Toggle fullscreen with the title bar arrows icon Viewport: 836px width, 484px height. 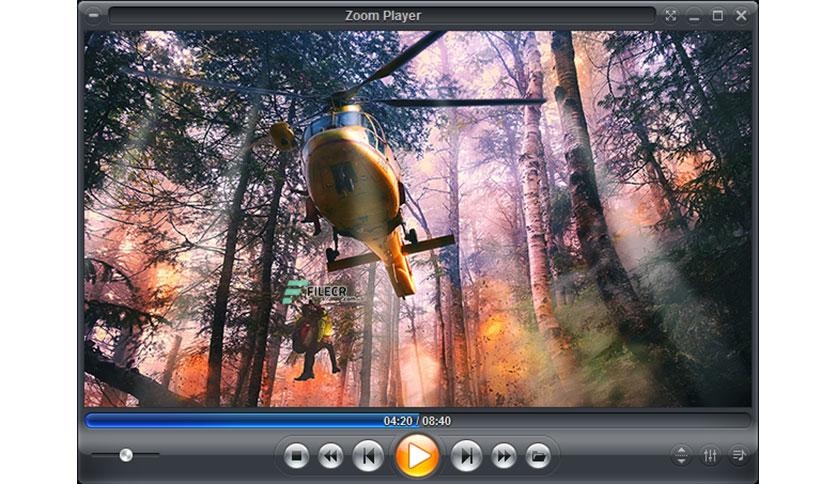671,15
